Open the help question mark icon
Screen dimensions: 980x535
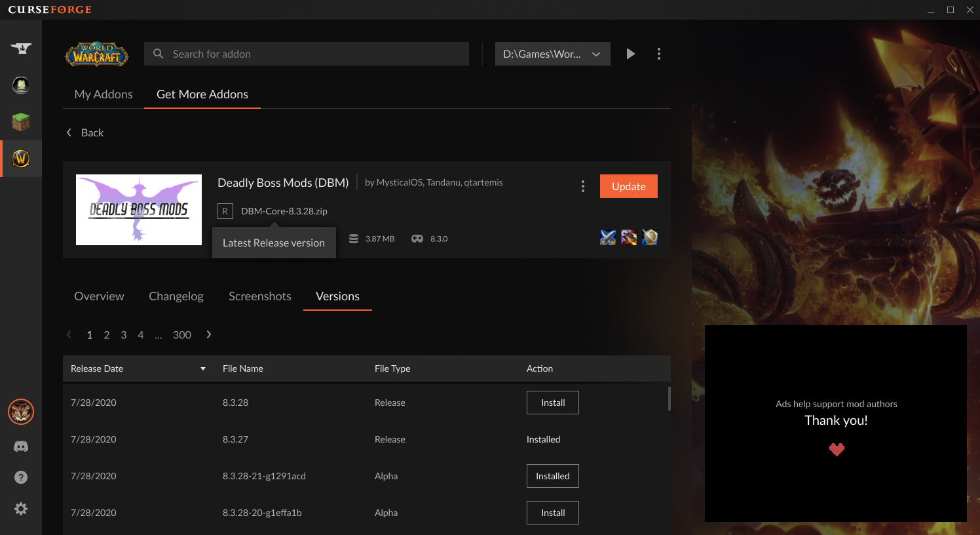[x=21, y=477]
